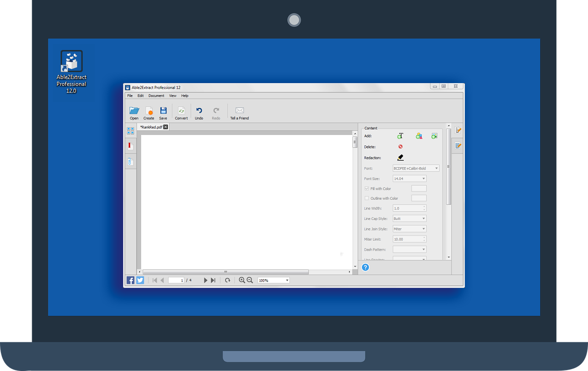This screenshot has height=371, width=588.
Task: Open the Font Size dropdown showing 14.04
Action: (x=409, y=179)
